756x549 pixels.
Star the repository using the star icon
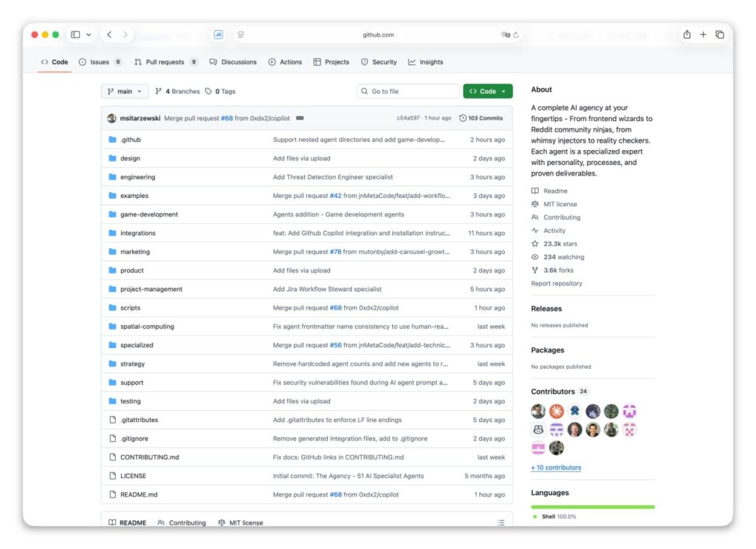(x=535, y=243)
